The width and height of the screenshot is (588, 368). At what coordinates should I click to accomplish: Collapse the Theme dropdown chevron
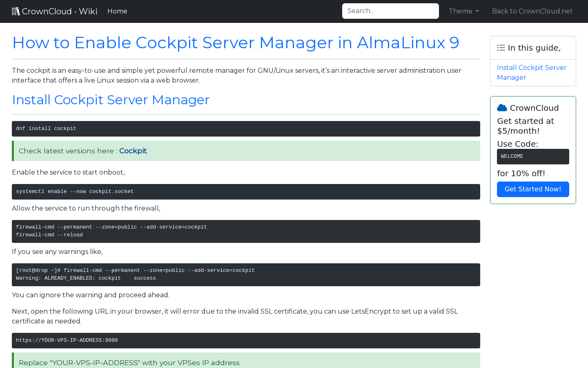[x=477, y=12]
